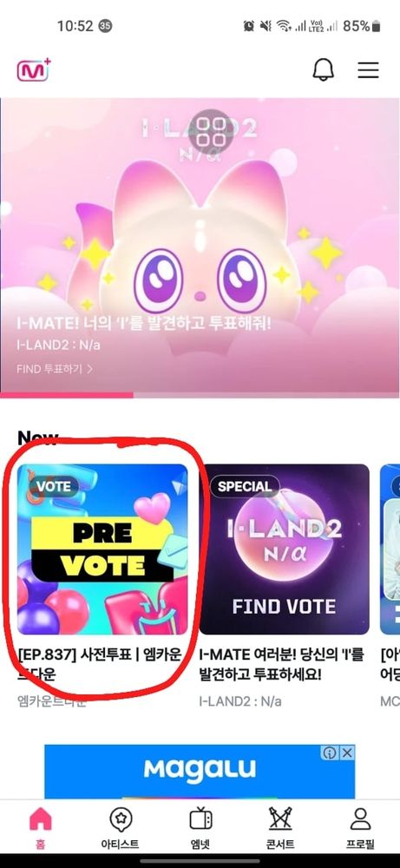Open the I-LAND2 FIND VOTE card
Screen dimensions: 400x868
(x=285, y=549)
